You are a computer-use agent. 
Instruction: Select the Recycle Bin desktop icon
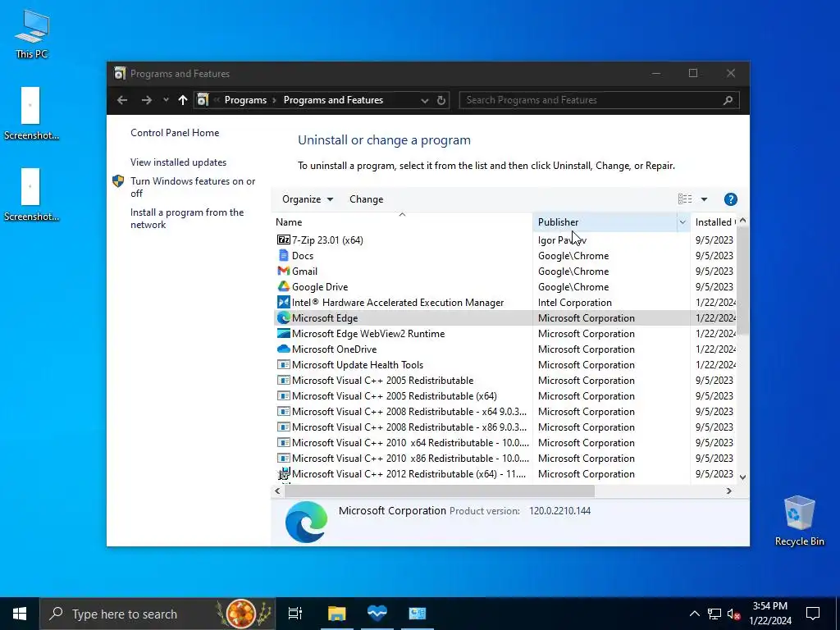coord(799,521)
